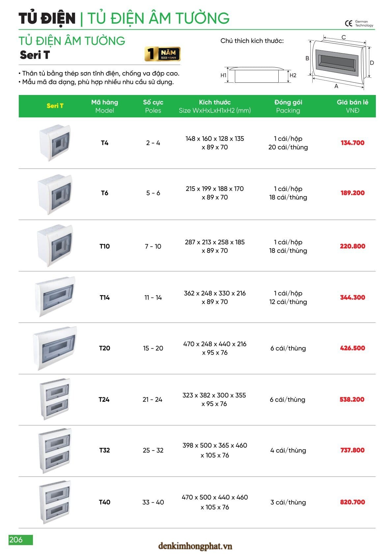Click the H1 H2 side-view dimension diagram
This screenshot has width=392, height=555.
(257, 75)
